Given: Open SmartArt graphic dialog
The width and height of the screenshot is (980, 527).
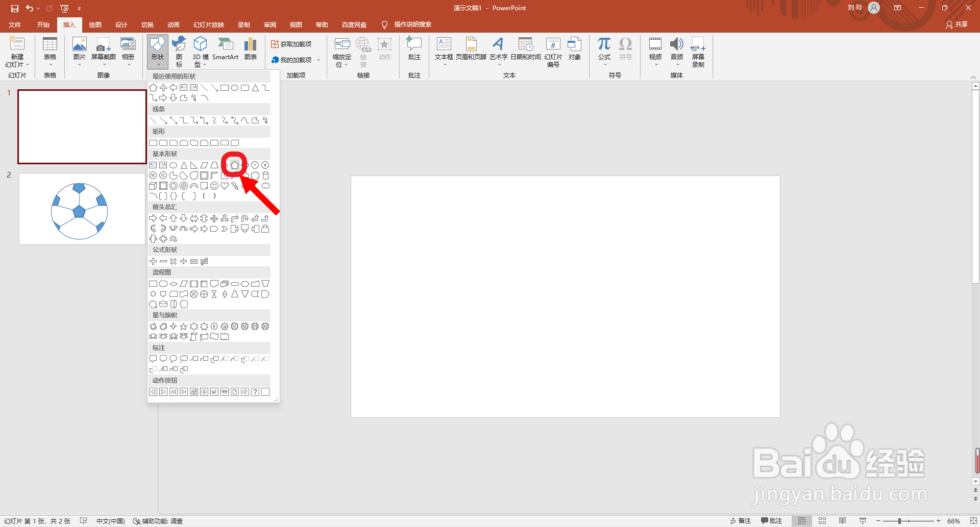Looking at the screenshot, I should click(225, 49).
